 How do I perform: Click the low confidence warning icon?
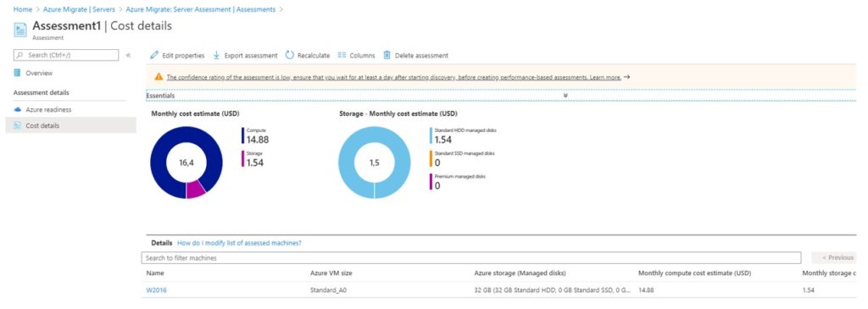coord(159,77)
